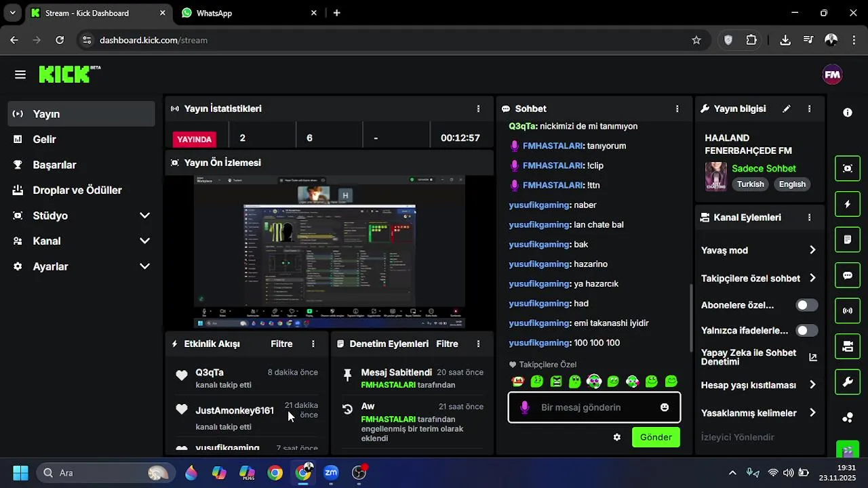The image size is (868, 488).
Task: Bookmark this page with the star icon
Action: (696, 40)
